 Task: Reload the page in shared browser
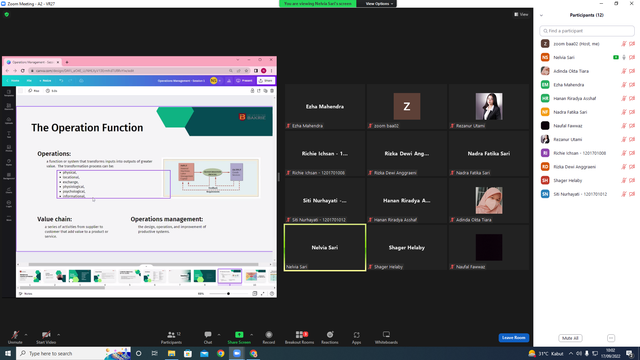(23, 71)
